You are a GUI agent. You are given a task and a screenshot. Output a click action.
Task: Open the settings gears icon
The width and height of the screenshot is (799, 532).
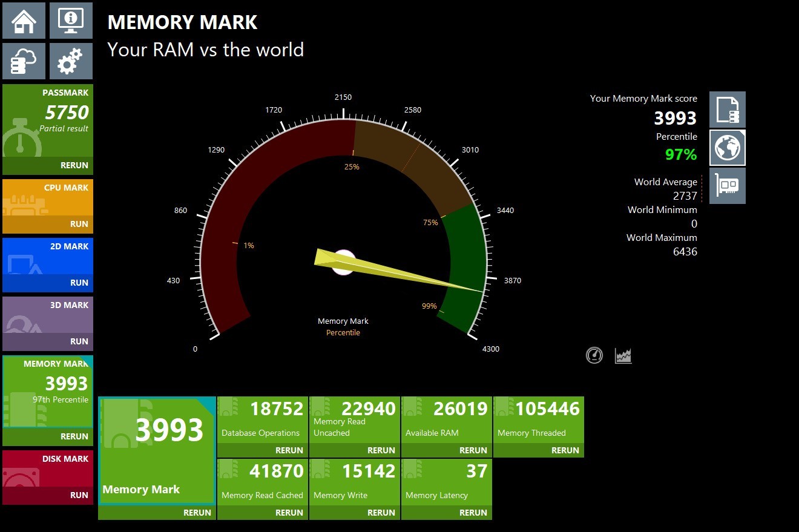[x=71, y=61]
